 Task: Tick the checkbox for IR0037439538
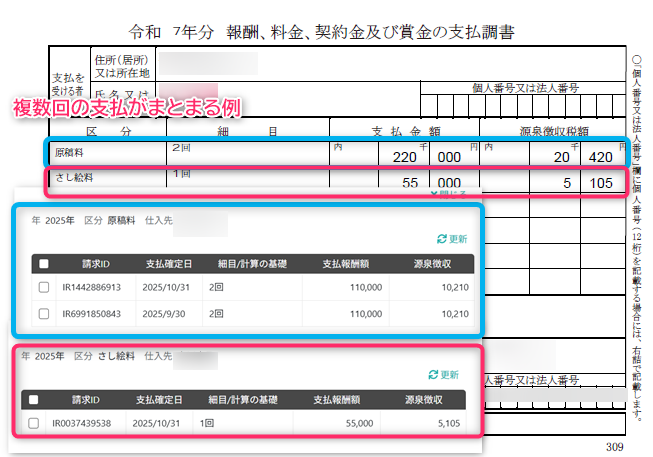point(31,424)
